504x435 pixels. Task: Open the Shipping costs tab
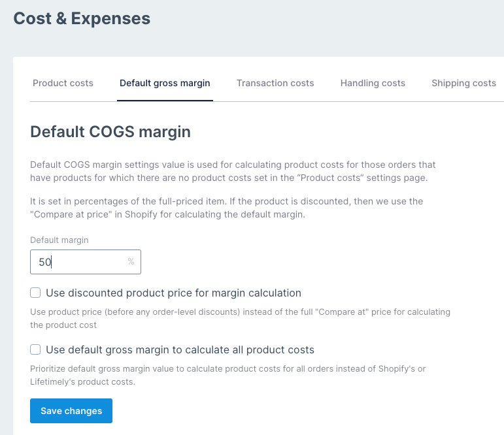click(x=463, y=83)
